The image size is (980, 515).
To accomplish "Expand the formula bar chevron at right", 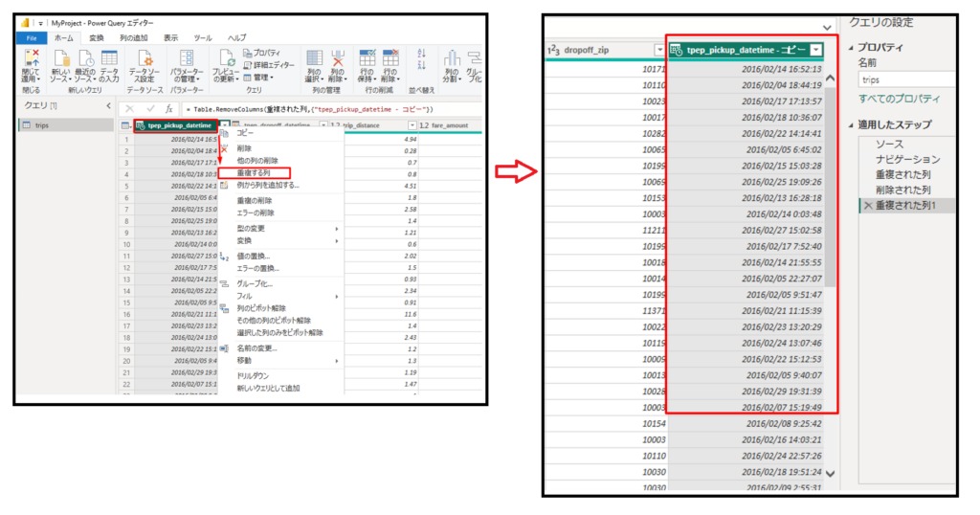I will pos(827,27).
